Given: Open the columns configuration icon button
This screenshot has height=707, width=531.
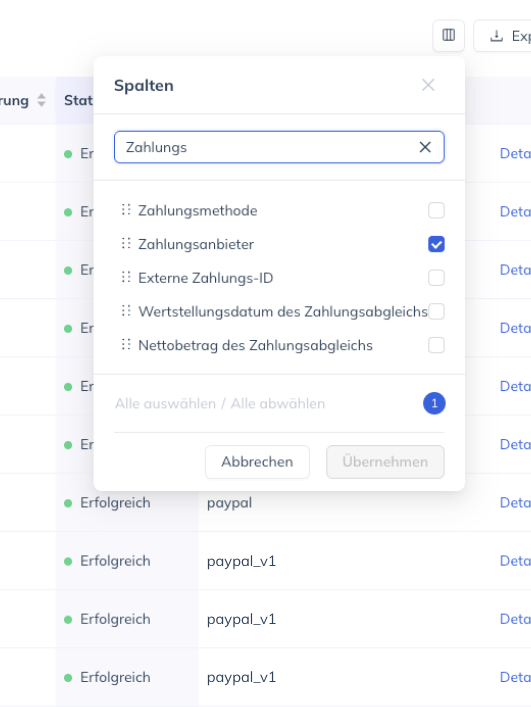Looking at the screenshot, I should (449, 35).
